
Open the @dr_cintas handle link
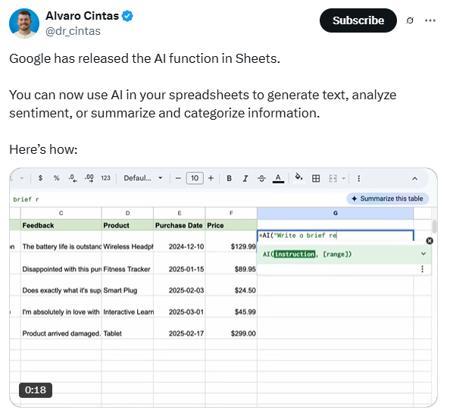pos(73,31)
